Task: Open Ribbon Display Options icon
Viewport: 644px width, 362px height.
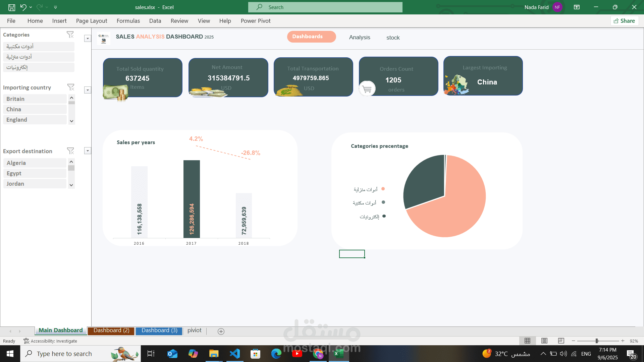Action: click(x=577, y=7)
